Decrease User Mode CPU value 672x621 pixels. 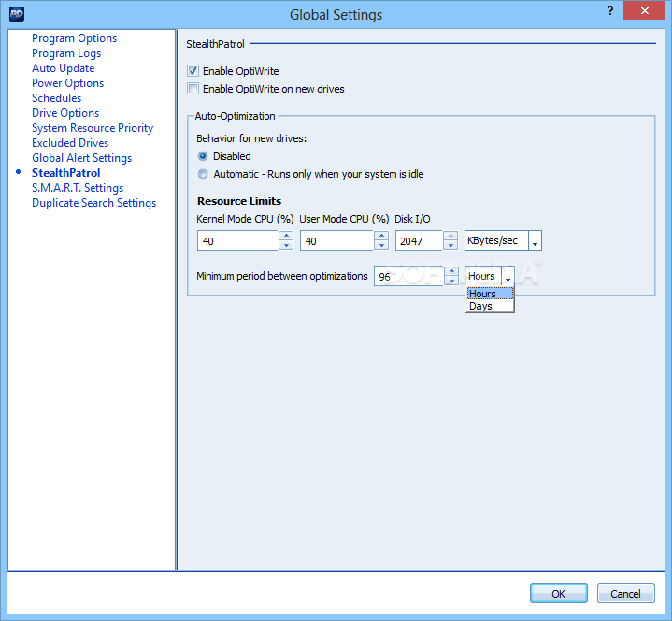point(381,245)
